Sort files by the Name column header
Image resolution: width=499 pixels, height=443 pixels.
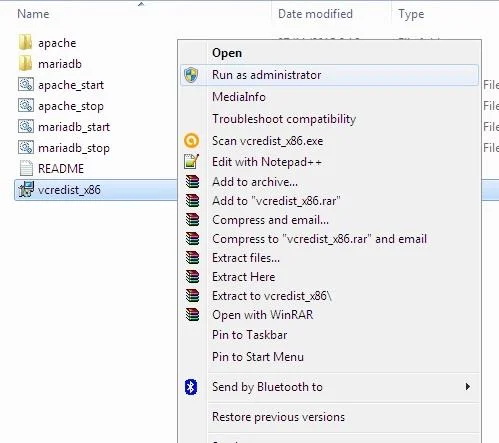[x=33, y=14]
